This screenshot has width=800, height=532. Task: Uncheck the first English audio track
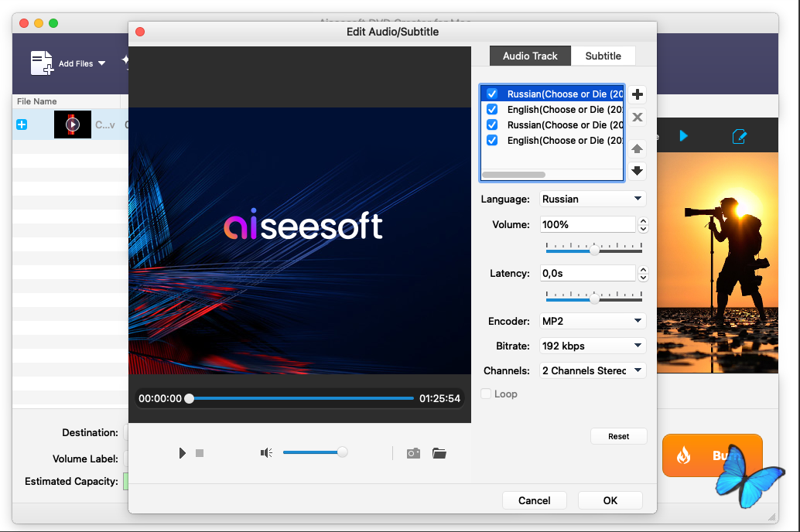pos(492,110)
